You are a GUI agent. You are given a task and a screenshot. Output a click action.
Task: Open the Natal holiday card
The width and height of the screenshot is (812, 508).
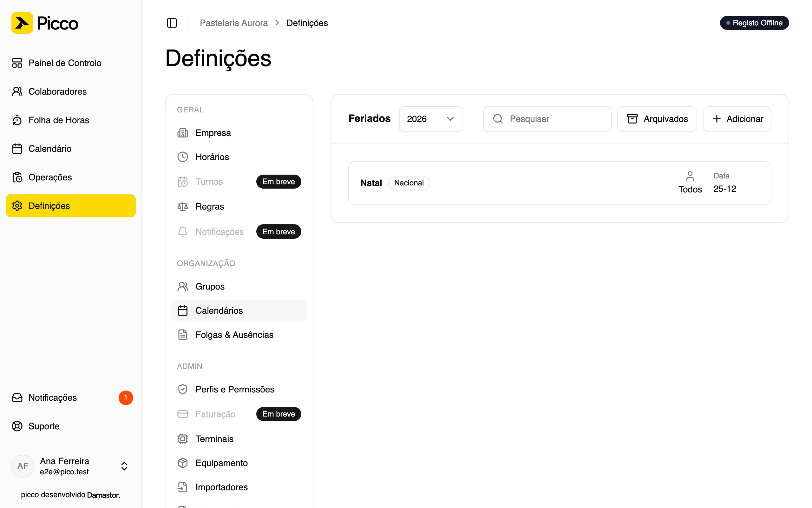560,183
